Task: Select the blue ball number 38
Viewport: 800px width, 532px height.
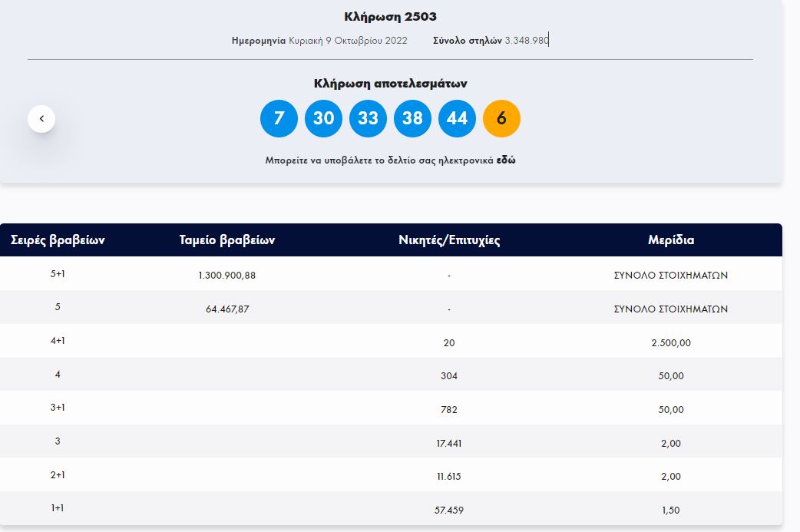Action: 412,119
